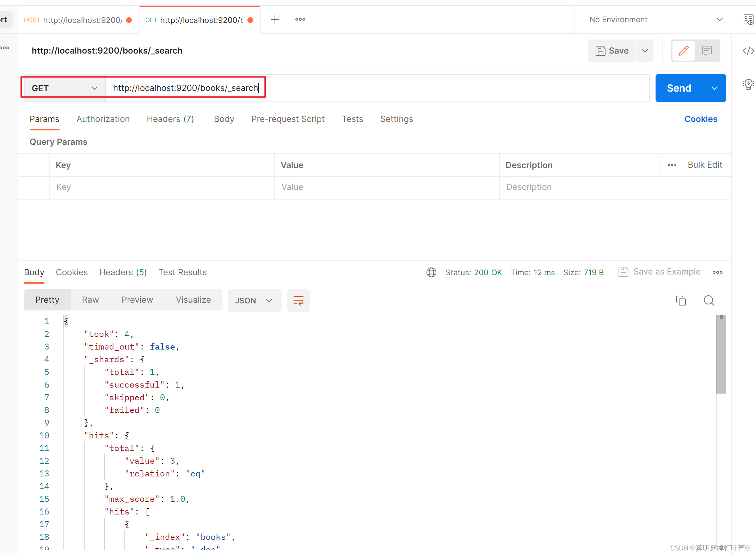The image size is (756, 555).
Task: Toggle the word wrap lines icon
Action: (x=298, y=301)
